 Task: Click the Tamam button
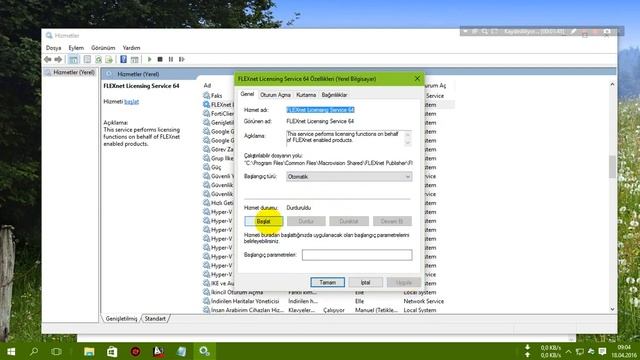(327, 282)
